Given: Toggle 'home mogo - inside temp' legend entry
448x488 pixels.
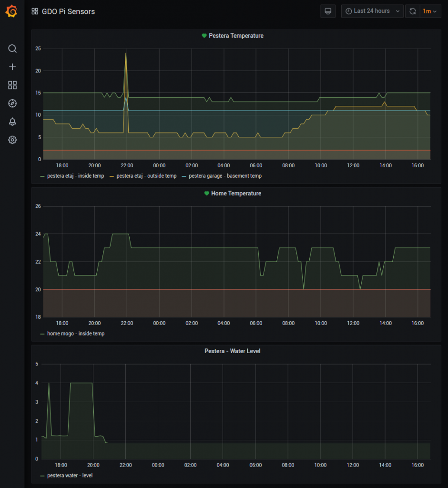Looking at the screenshot, I should point(75,334).
